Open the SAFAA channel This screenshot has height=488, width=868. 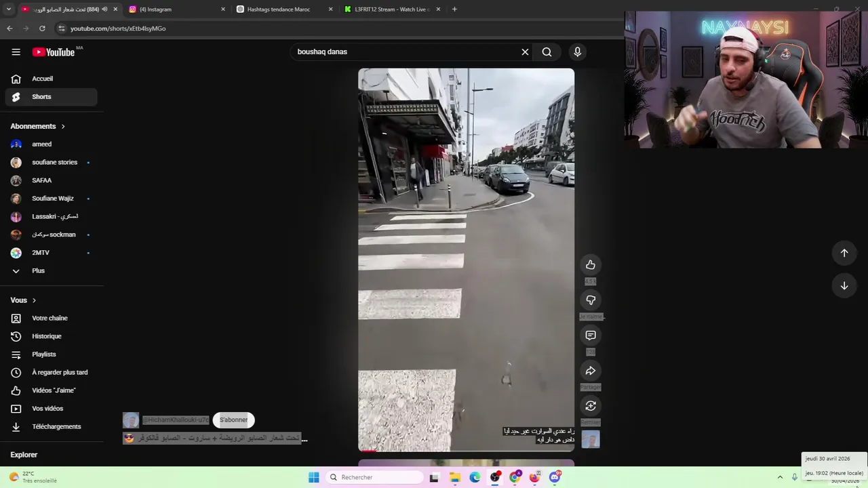click(51, 180)
